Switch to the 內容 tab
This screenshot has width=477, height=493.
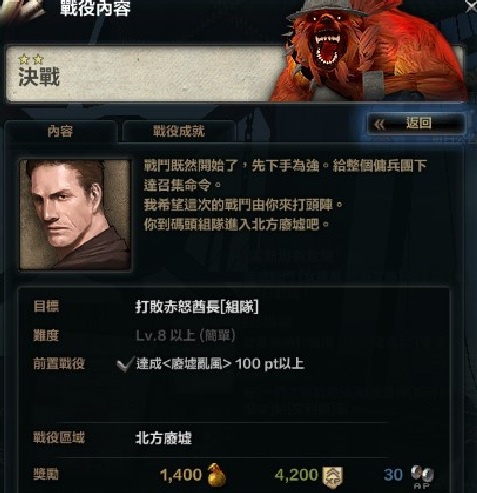(x=60, y=132)
